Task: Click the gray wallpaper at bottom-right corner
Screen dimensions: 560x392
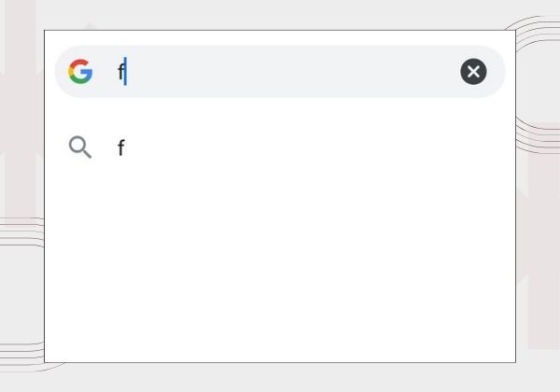Action: click(x=539, y=375)
